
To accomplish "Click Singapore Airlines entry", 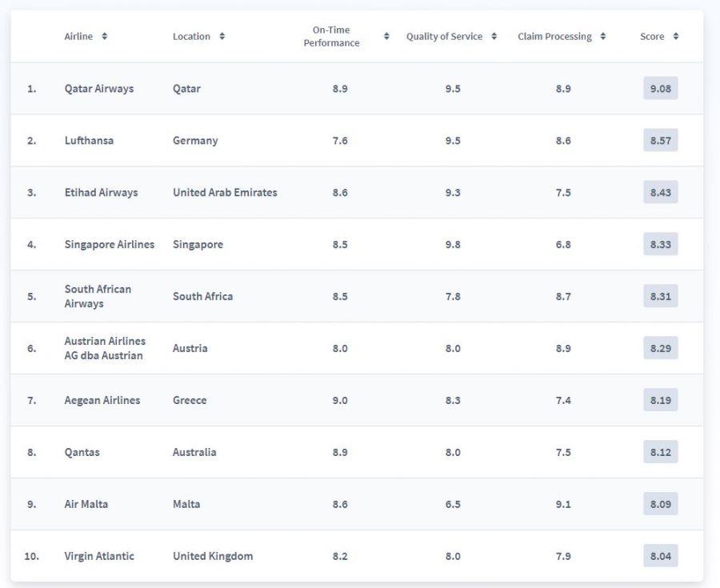I will [110, 244].
